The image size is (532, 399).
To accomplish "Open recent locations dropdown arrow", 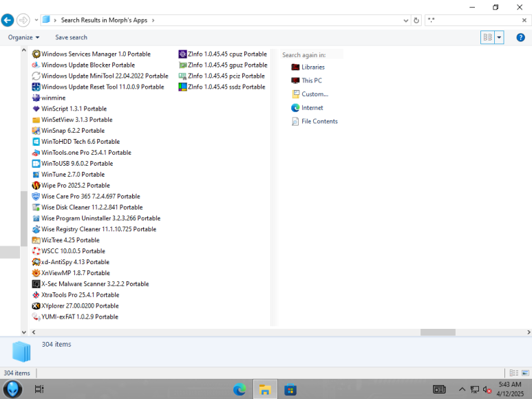I will [36, 20].
